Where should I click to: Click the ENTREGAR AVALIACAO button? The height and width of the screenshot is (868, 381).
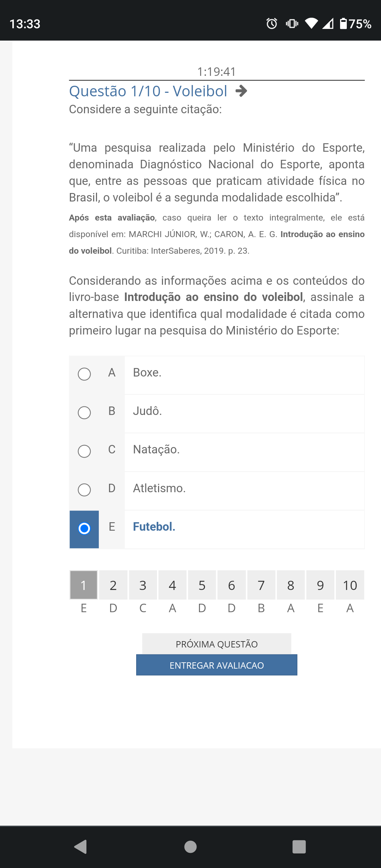(217, 665)
